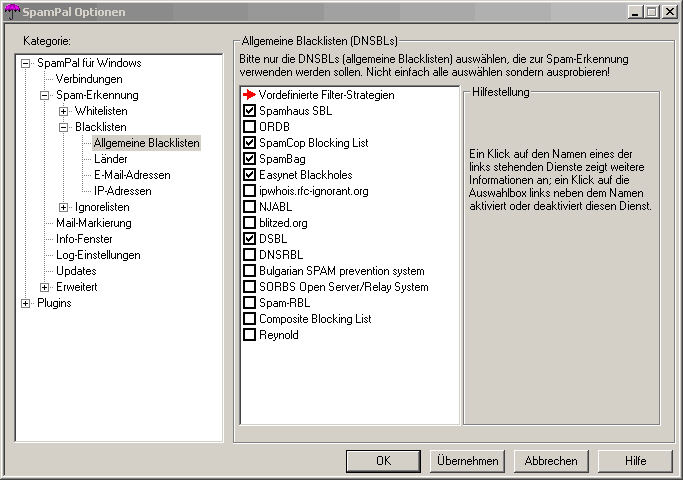The height and width of the screenshot is (480, 683).
Task: Enable the DNSRBL checkbox
Action: (x=249, y=254)
